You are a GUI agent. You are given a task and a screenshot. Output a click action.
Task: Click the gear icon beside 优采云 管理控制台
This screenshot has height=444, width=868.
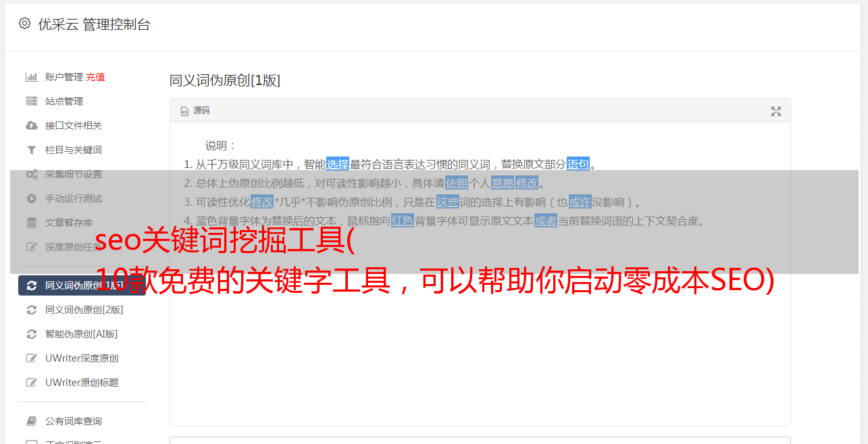[24, 24]
